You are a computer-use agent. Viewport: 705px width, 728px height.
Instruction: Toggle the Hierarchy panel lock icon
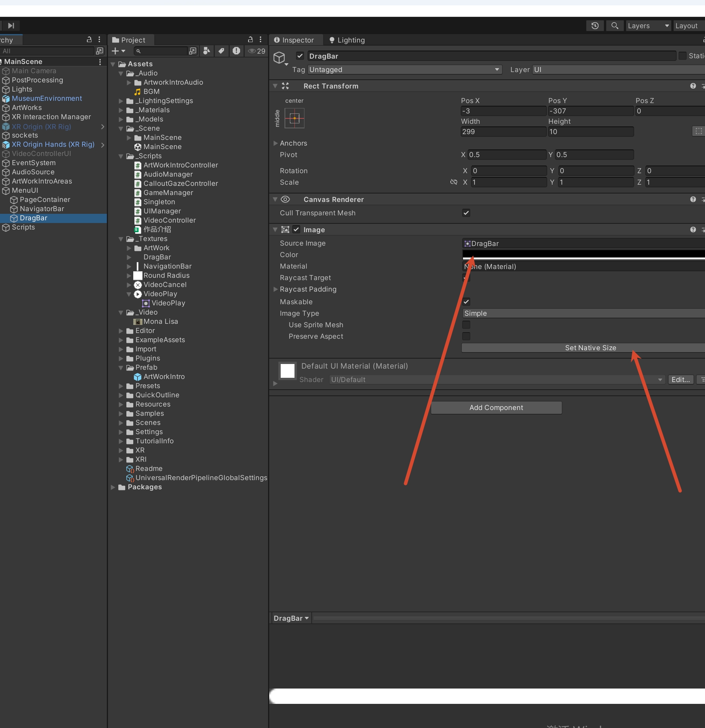click(89, 39)
